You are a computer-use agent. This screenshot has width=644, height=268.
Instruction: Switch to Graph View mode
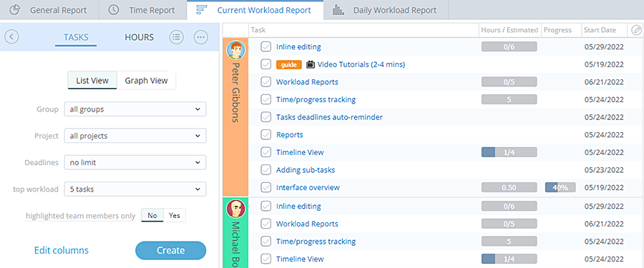[146, 81]
